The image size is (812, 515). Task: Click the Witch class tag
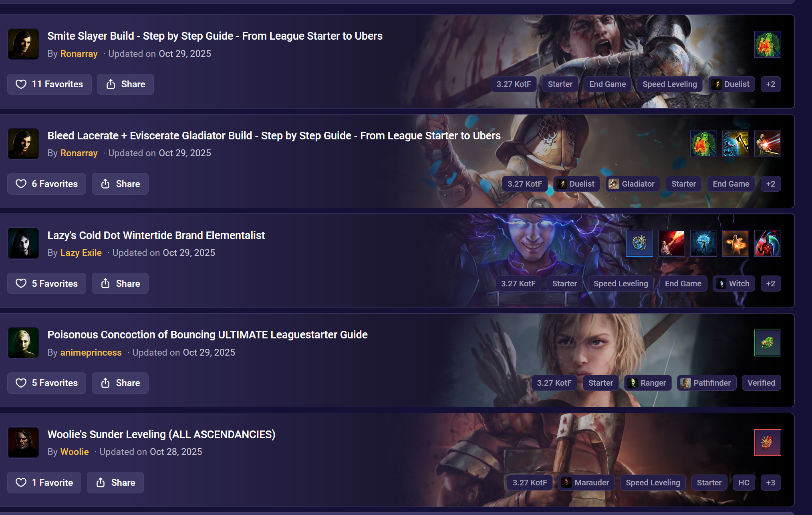[733, 284]
